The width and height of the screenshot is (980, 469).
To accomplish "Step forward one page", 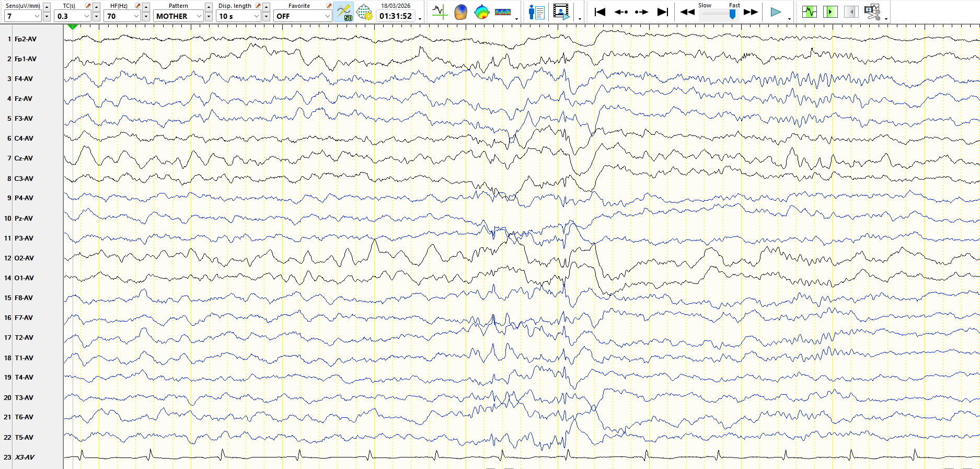I will (x=641, y=12).
